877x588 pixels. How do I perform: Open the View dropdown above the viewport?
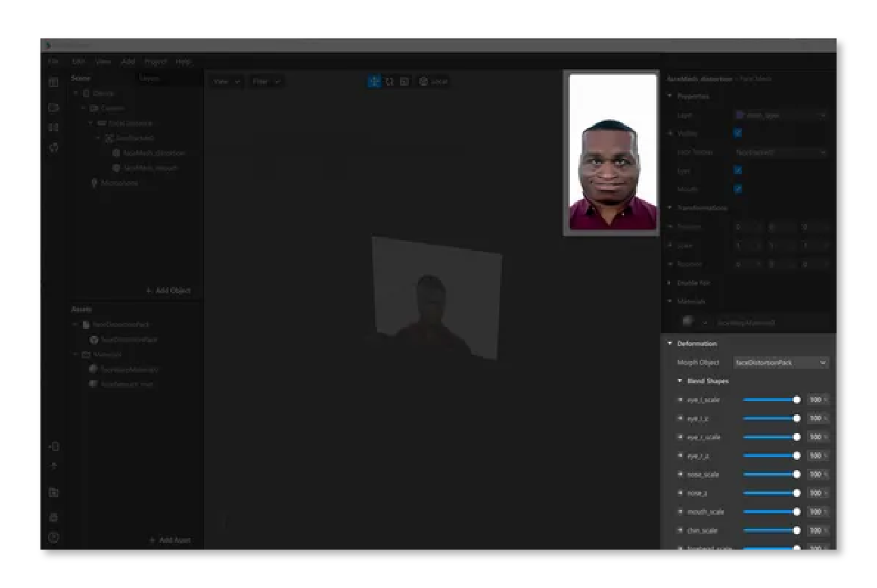[225, 81]
